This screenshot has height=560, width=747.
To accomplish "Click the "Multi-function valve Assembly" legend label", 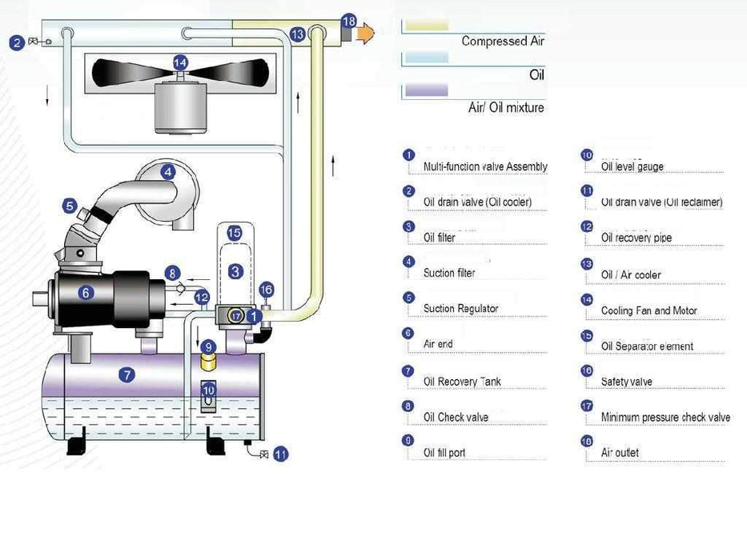I will coord(485,167).
